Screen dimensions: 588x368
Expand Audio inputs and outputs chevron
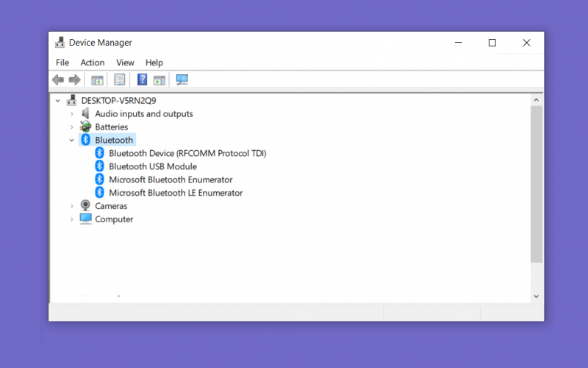pyautogui.click(x=71, y=114)
